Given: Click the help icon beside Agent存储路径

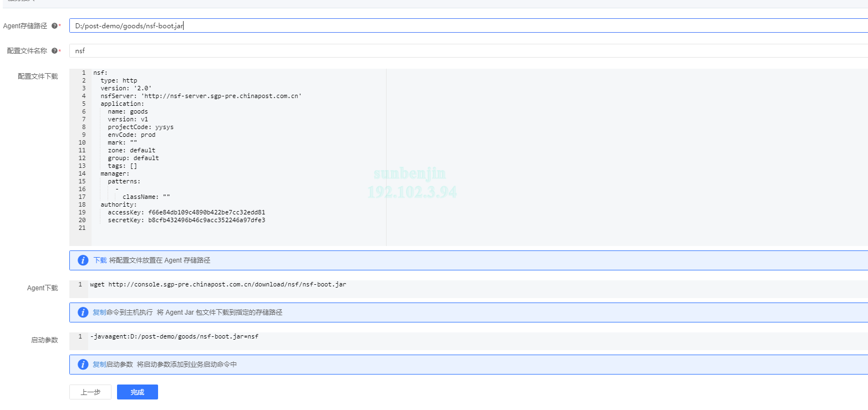Looking at the screenshot, I should (54, 26).
